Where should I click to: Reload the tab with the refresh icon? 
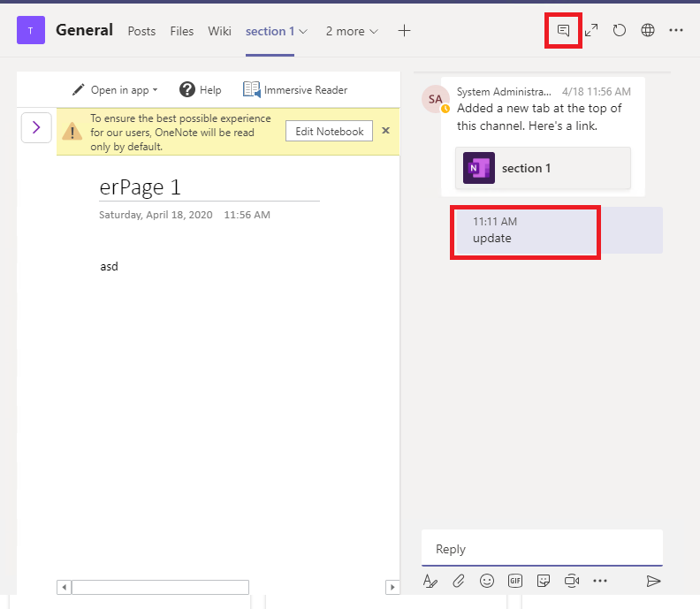620,30
